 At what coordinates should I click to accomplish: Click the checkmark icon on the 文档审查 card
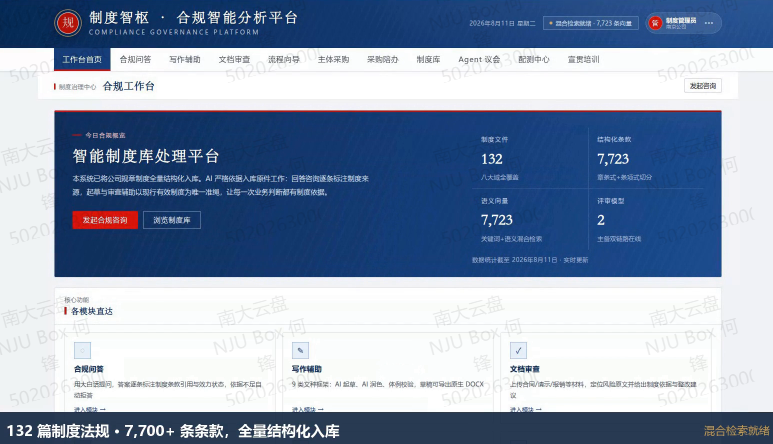pyautogui.click(x=518, y=350)
